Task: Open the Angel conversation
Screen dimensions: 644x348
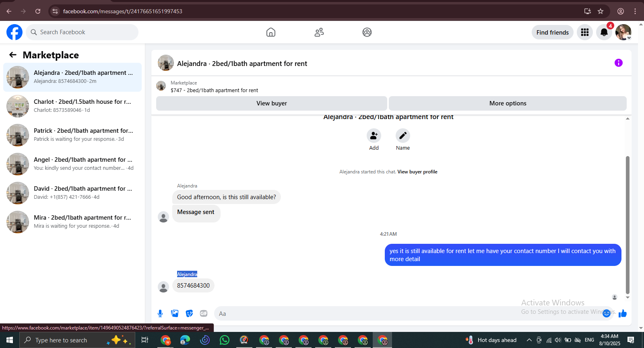Action: click(x=72, y=164)
